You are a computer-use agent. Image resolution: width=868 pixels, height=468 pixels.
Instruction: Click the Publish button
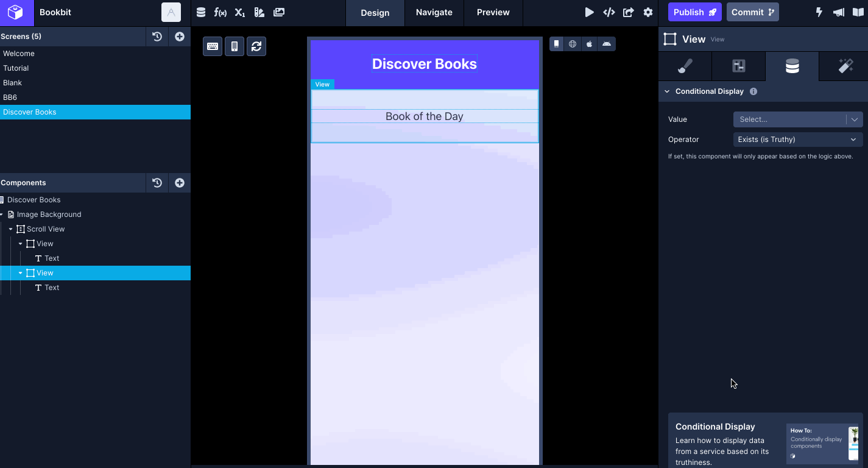(694, 12)
